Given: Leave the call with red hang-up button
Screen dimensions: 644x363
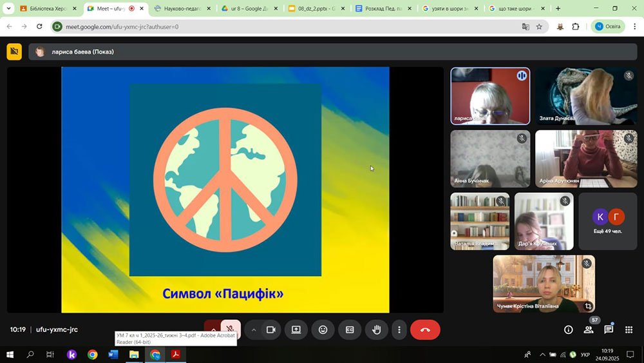Looking at the screenshot, I should [425, 329].
